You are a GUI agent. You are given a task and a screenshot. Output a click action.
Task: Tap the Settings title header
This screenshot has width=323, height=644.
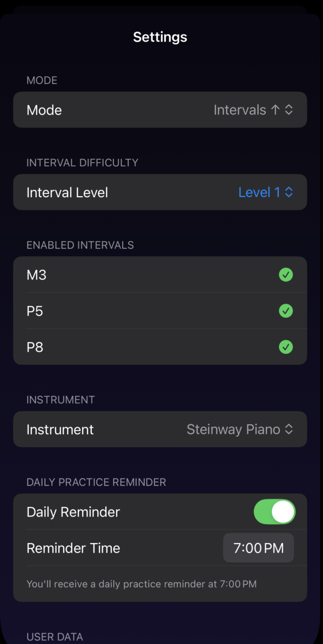pos(160,37)
